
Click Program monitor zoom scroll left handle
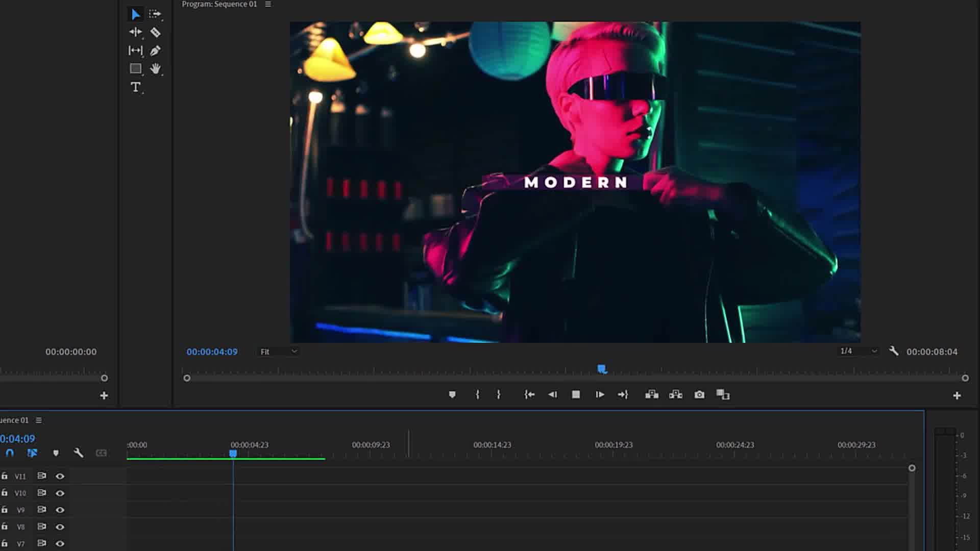tap(187, 378)
